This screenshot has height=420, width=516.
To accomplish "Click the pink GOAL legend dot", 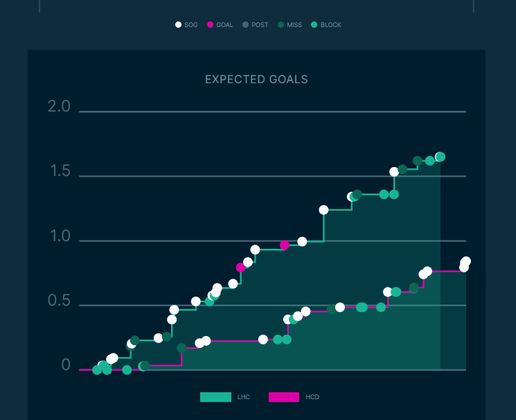I will click(210, 25).
